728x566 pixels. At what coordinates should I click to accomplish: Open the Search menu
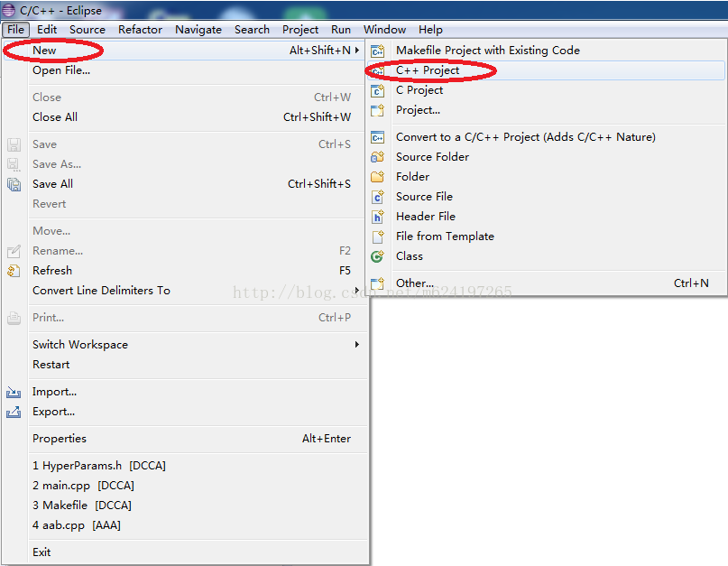pos(252,30)
